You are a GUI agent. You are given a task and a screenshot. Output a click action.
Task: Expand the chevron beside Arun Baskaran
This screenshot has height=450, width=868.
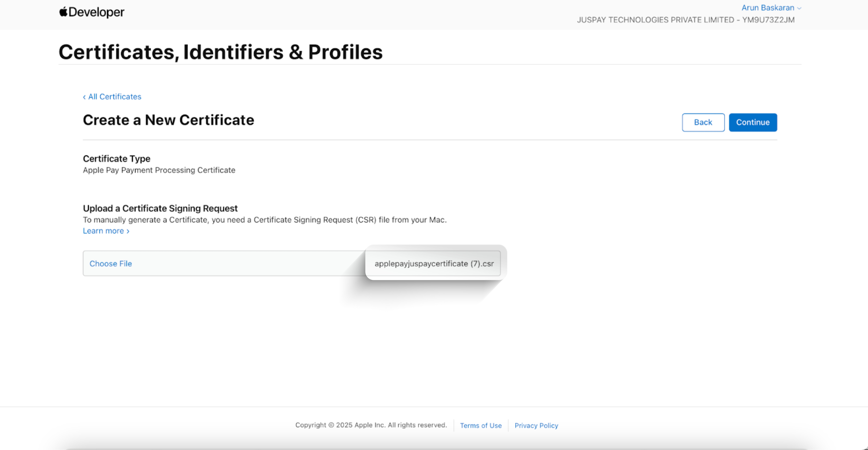tap(799, 9)
